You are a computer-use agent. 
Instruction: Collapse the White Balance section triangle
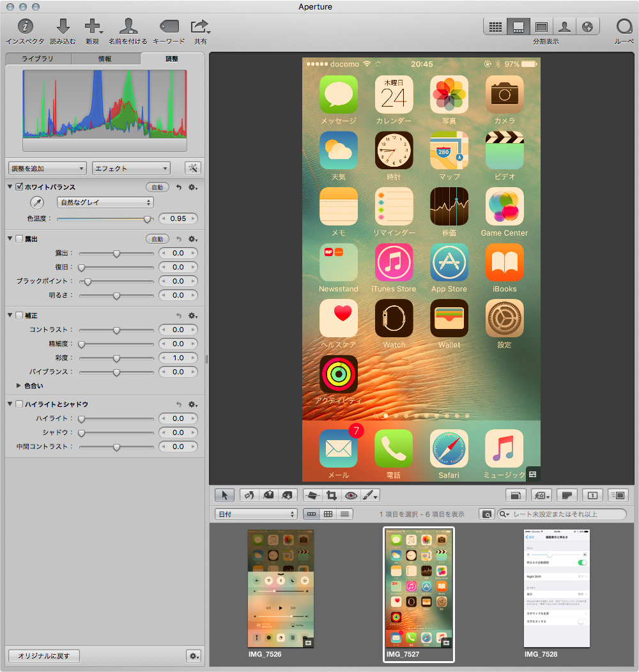[x=10, y=187]
